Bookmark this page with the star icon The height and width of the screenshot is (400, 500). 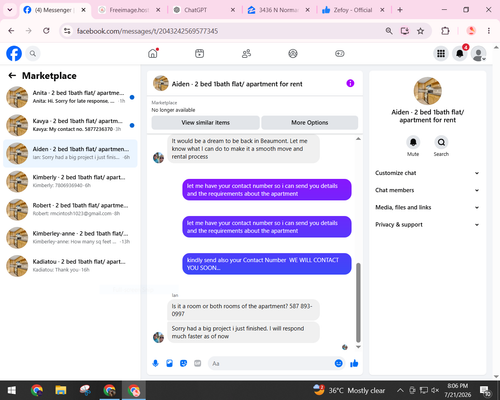point(421,31)
